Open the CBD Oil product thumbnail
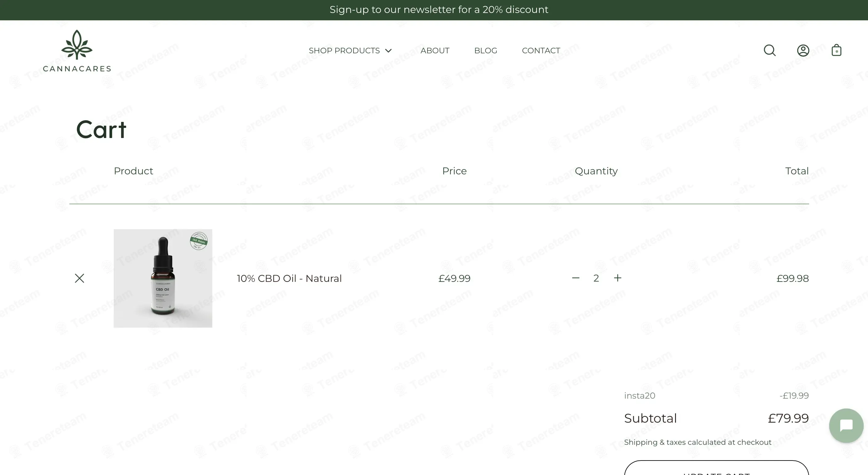This screenshot has height=475, width=868. [x=163, y=278]
